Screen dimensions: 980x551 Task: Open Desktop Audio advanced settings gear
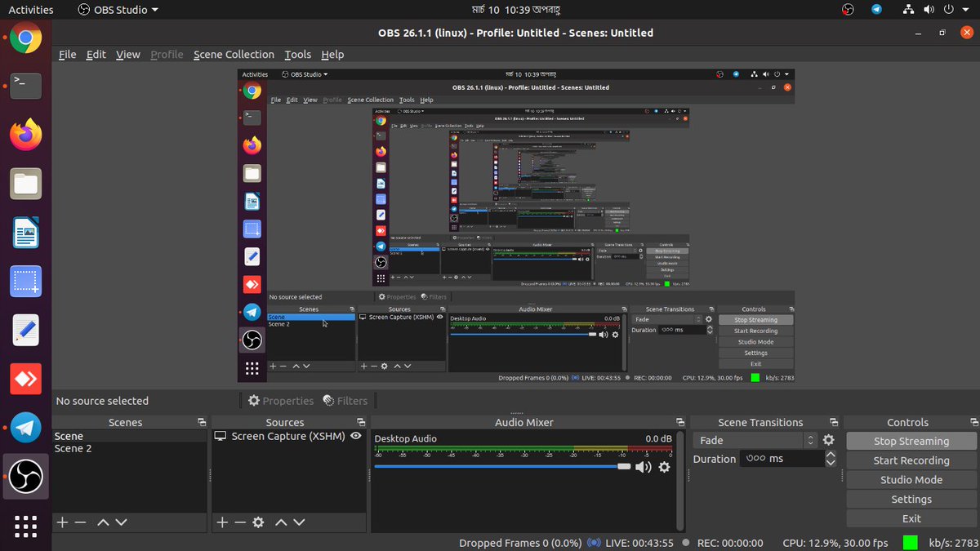click(x=664, y=467)
